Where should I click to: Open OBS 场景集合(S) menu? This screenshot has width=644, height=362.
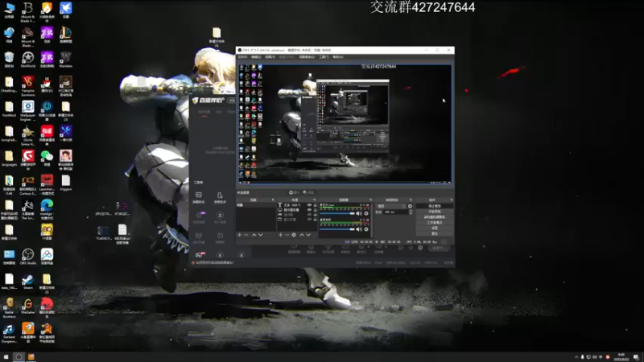coord(307,57)
